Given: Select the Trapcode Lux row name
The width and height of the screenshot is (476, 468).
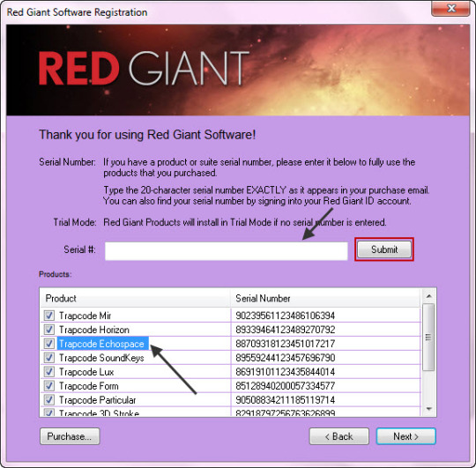Looking at the screenshot, I should point(86,372).
